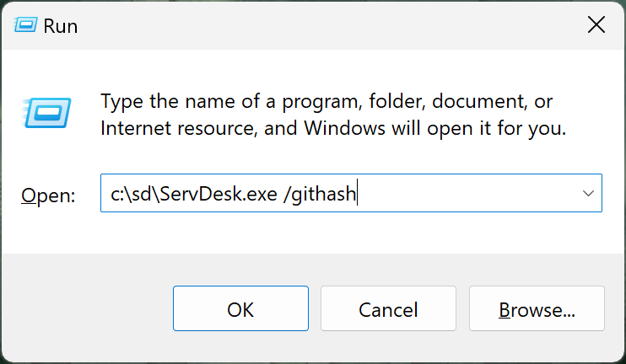Click "ServDesk.exe" inside the command field
The width and height of the screenshot is (626, 364).
tap(209, 195)
